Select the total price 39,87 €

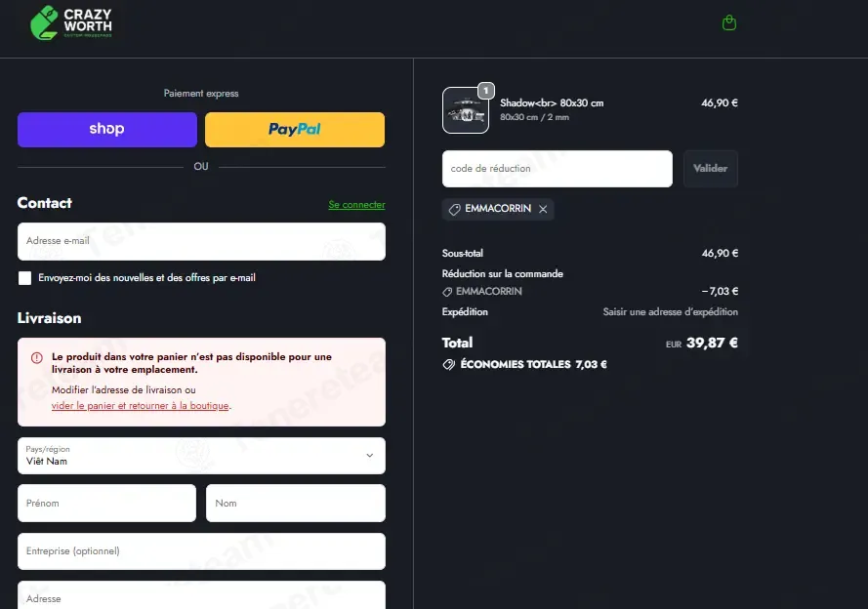[712, 343]
